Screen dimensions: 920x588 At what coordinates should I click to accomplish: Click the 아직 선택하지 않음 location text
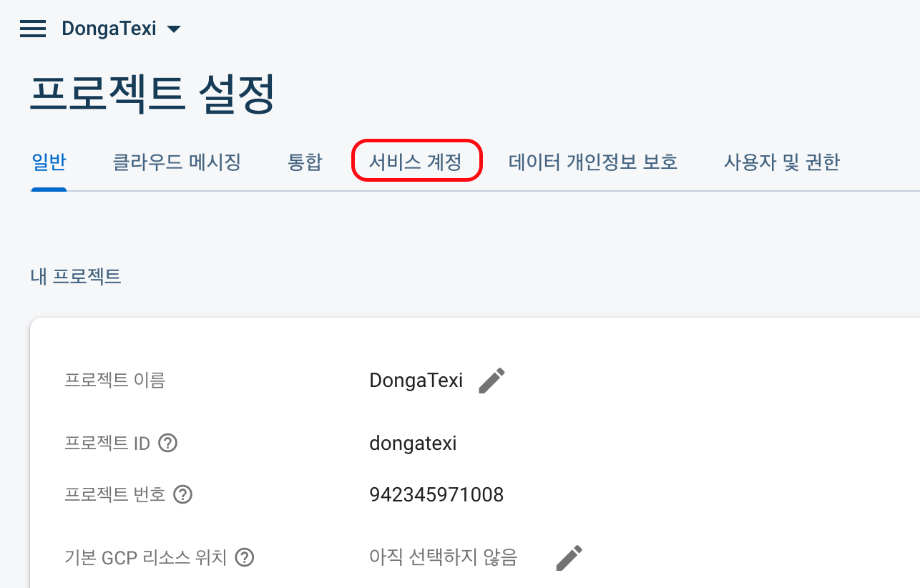pos(443,557)
